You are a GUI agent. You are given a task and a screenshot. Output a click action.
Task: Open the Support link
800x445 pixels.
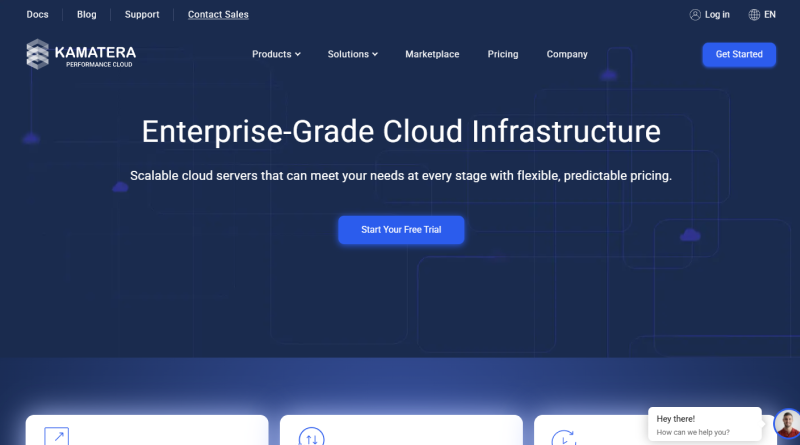[142, 15]
